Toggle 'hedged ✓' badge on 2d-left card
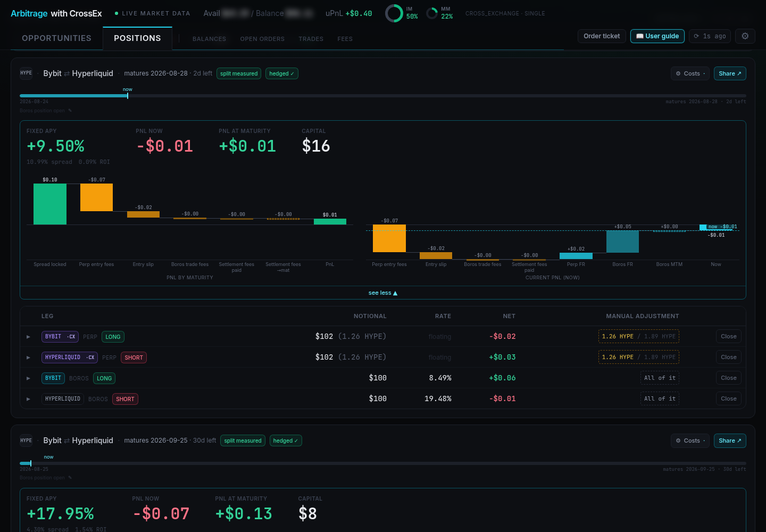Image resolution: width=766 pixels, height=532 pixels. (x=282, y=73)
